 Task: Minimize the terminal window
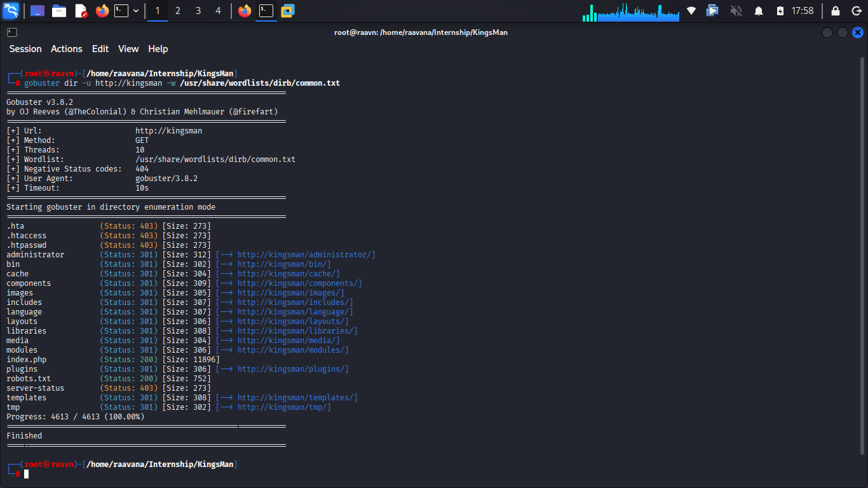click(827, 32)
